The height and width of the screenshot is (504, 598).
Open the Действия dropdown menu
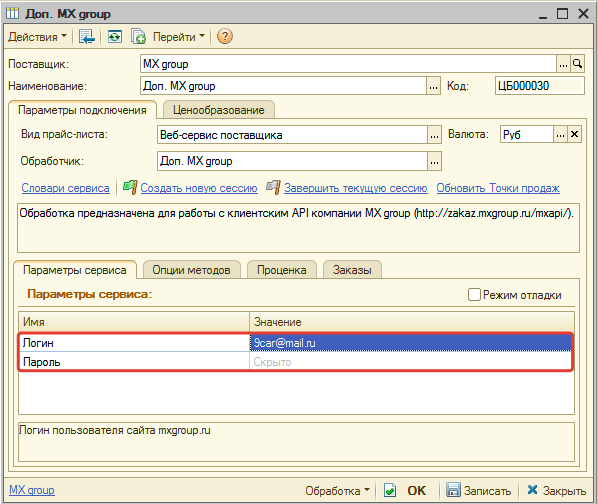click(x=37, y=37)
